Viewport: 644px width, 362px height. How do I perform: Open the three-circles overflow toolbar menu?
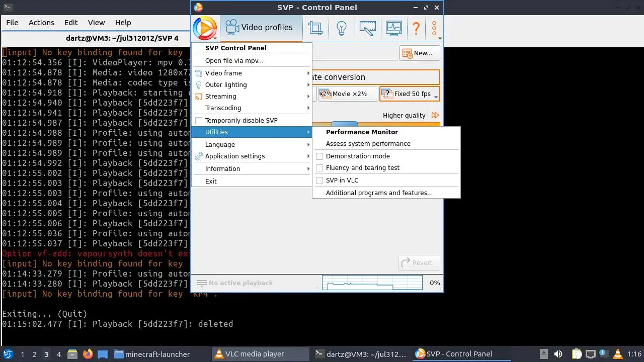click(x=434, y=28)
